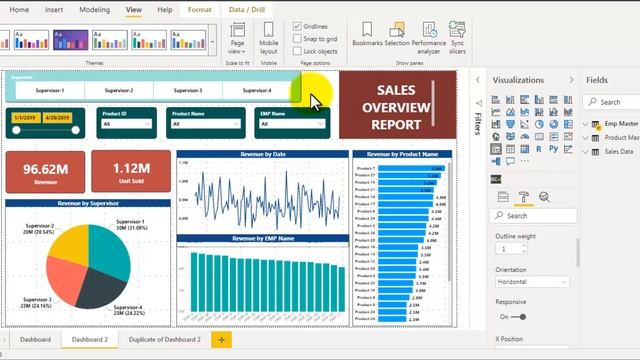Click the right handle of the date slider
The height and width of the screenshot is (360, 640).
pyautogui.click(x=76, y=130)
